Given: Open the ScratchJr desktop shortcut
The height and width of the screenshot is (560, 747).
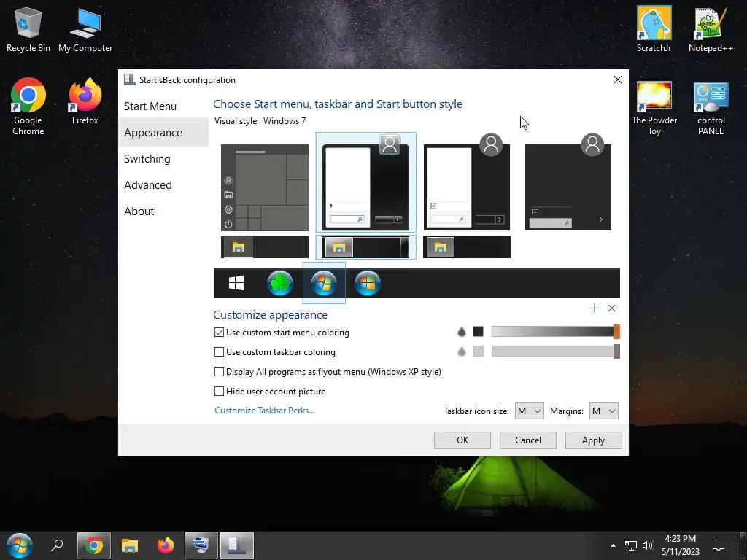Looking at the screenshot, I should 654,29.
